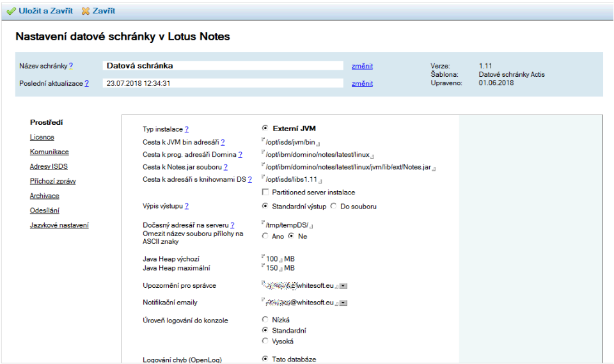Open help for Dočasný adresář na serveru
614x364 pixels.
click(232, 225)
